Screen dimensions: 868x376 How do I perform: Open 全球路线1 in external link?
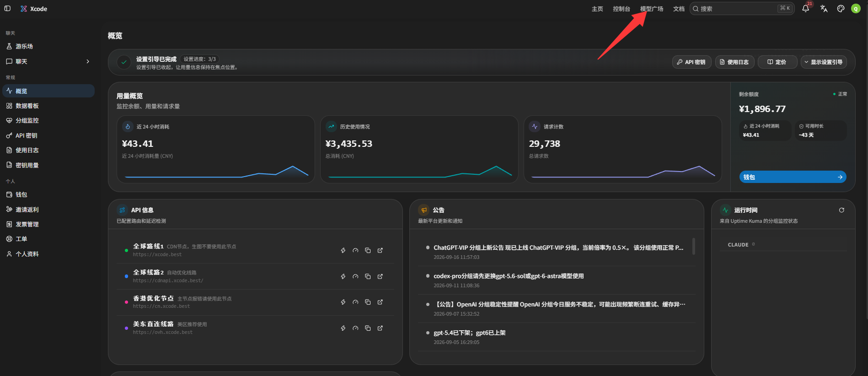380,250
